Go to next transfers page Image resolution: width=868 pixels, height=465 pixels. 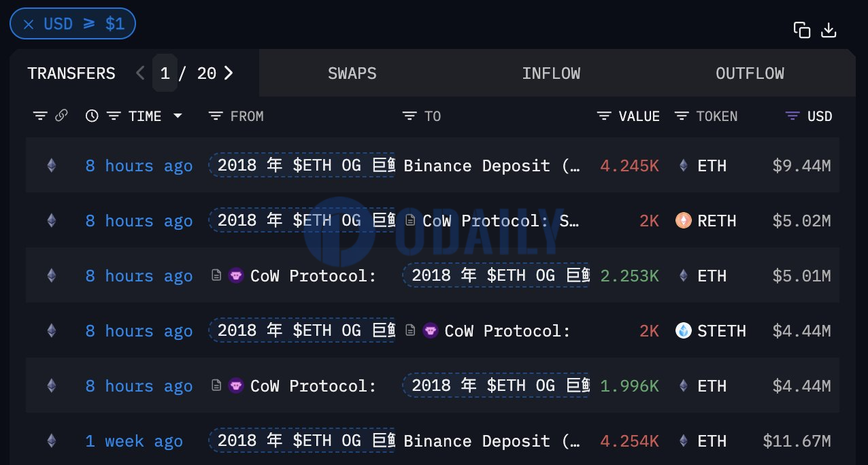tap(229, 73)
